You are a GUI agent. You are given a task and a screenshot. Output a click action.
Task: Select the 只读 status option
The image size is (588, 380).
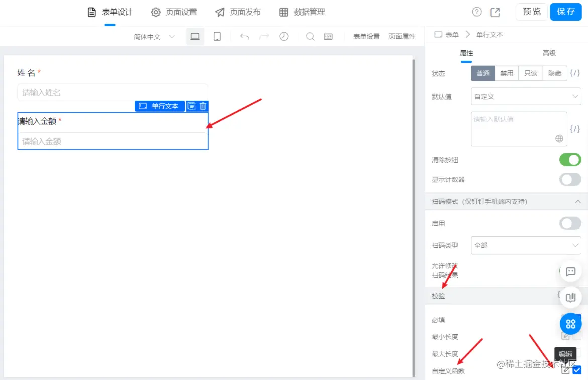click(x=530, y=73)
